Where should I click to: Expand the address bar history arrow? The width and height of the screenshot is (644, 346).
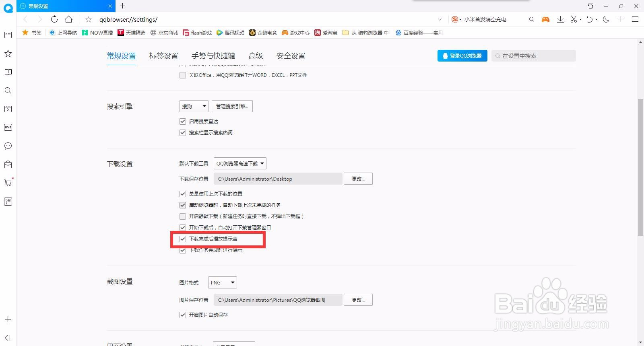[x=440, y=19]
